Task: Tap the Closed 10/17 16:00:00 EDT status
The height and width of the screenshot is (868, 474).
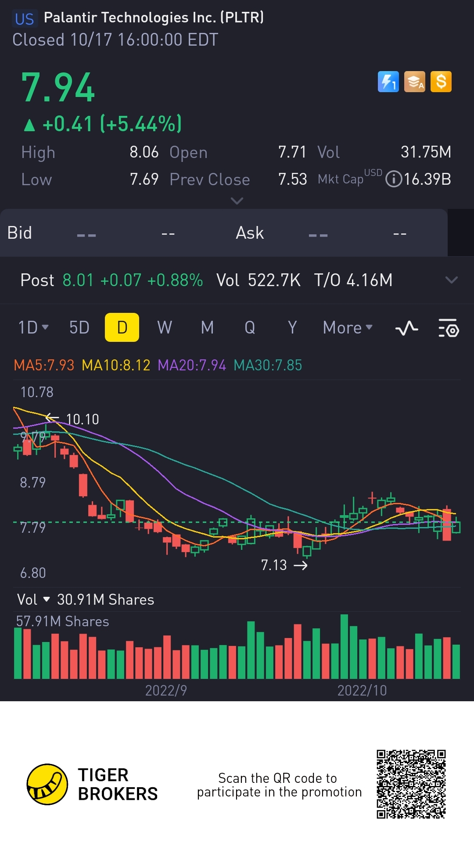Action: click(115, 40)
